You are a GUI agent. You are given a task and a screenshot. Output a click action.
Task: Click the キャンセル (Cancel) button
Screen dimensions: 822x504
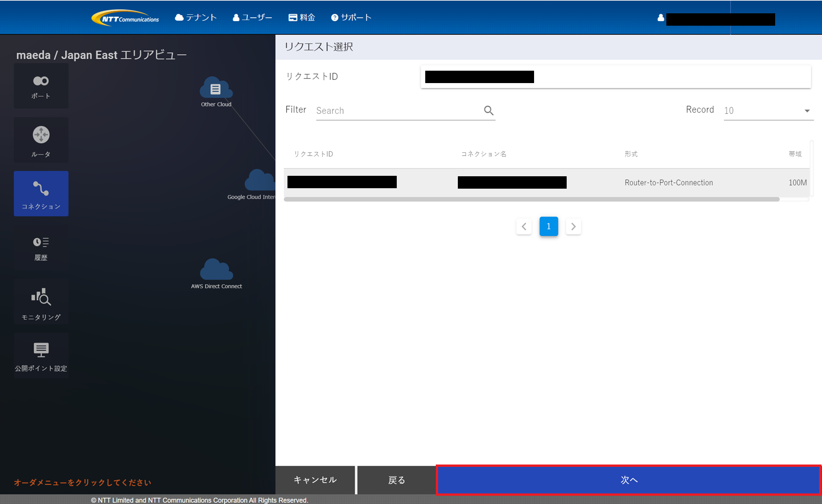pos(315,480)
